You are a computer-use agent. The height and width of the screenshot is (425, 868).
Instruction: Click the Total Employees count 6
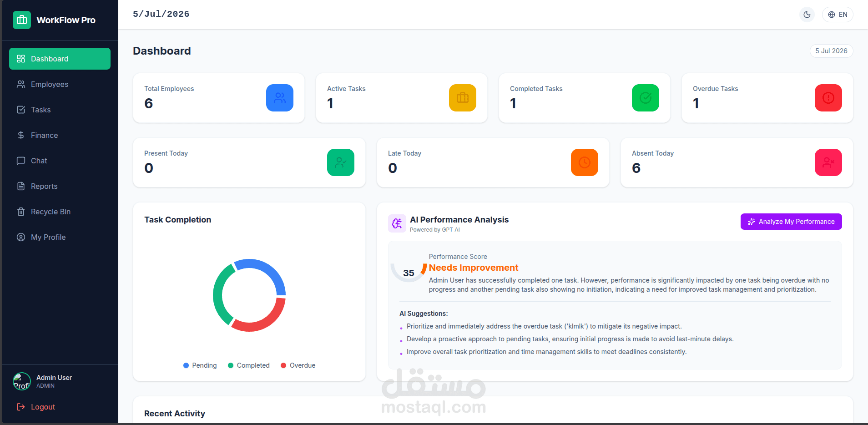point(149,104)
